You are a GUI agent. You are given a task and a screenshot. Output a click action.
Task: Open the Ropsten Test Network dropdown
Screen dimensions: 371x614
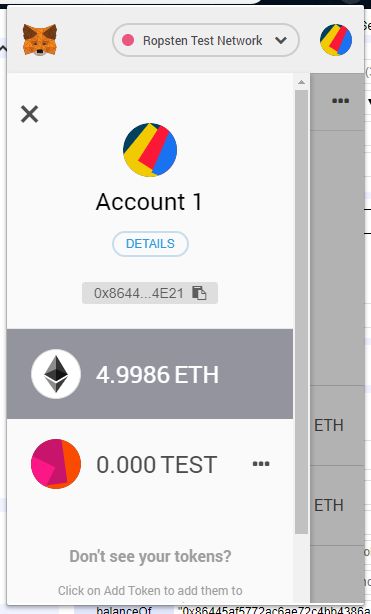click(206, 40)
